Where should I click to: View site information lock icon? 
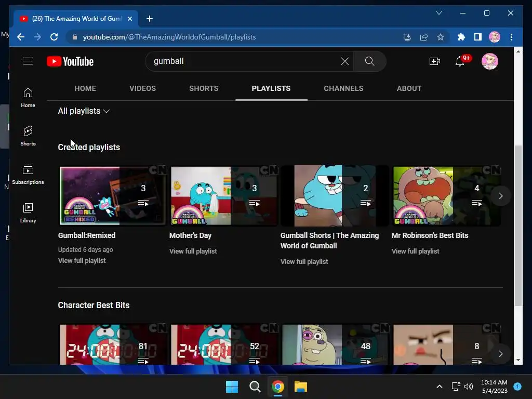[x=75, y=37]
